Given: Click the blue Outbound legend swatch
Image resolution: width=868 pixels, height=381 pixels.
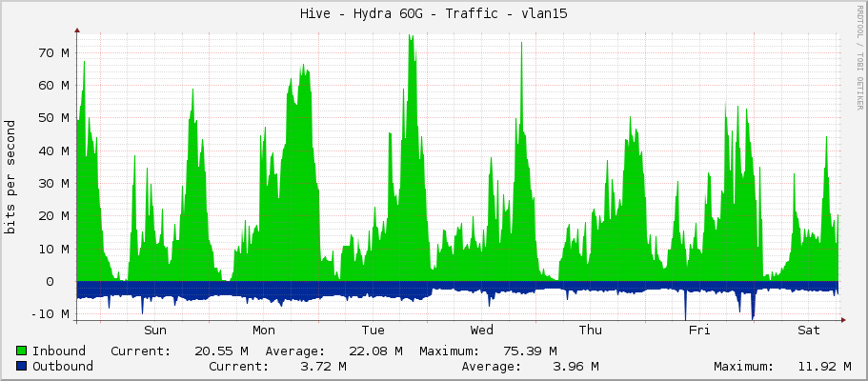Looking at the screenshot, I should [x=22, y=366].
